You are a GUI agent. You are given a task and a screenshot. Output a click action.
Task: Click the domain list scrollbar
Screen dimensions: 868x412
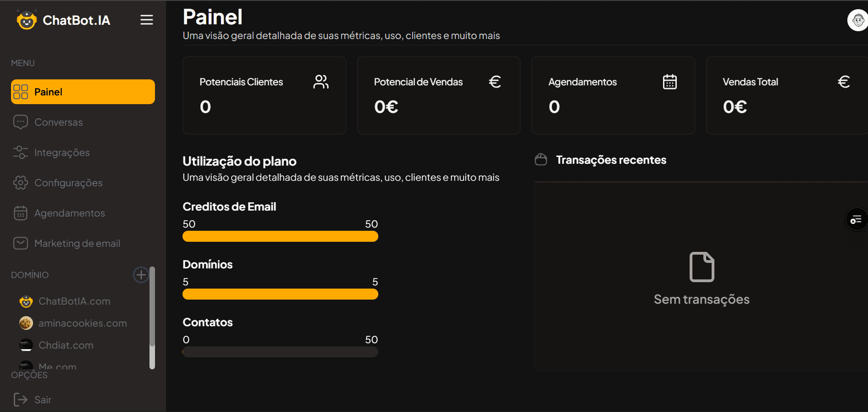pos(152,317)
